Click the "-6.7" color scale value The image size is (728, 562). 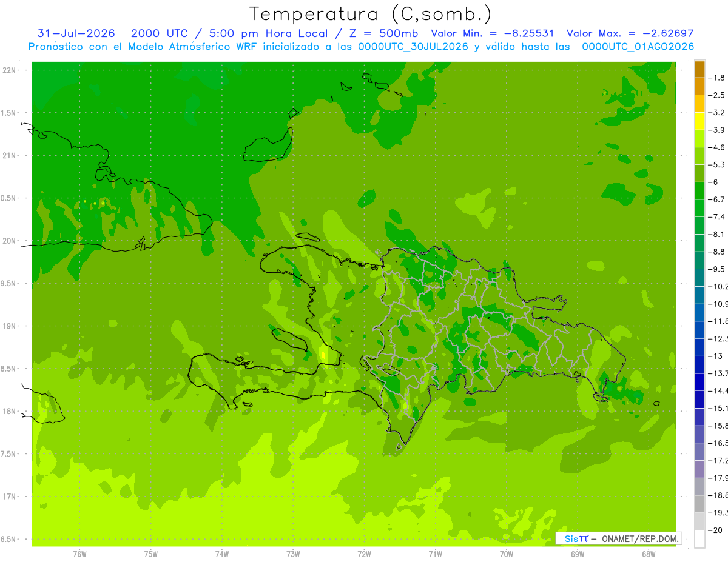coord(717,199)
